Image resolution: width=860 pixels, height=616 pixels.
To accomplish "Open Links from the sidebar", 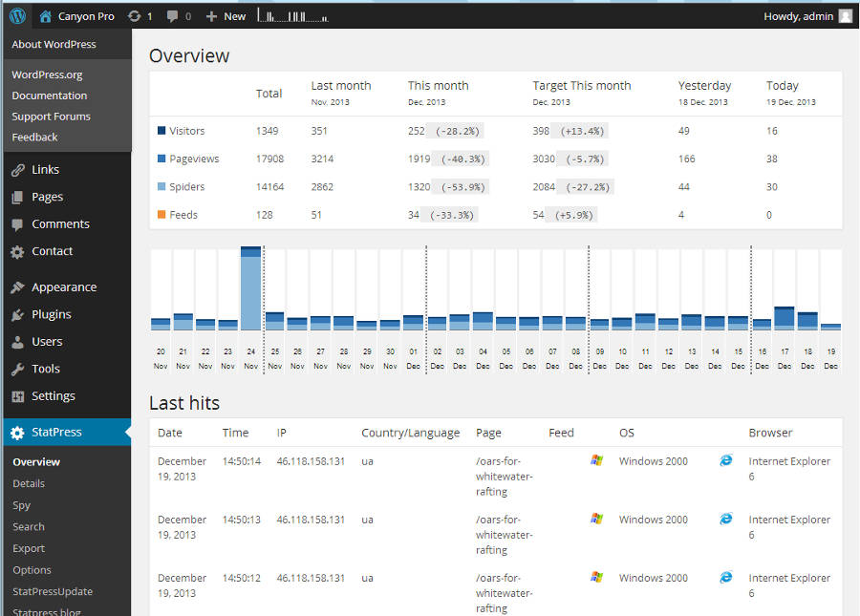I will [45, 170].
